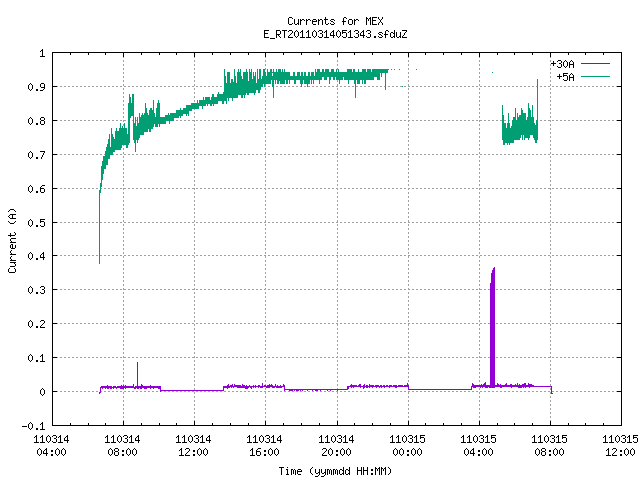
Task: Click the x-axis label 110314 08:00
Action: (x=122, y=446)
